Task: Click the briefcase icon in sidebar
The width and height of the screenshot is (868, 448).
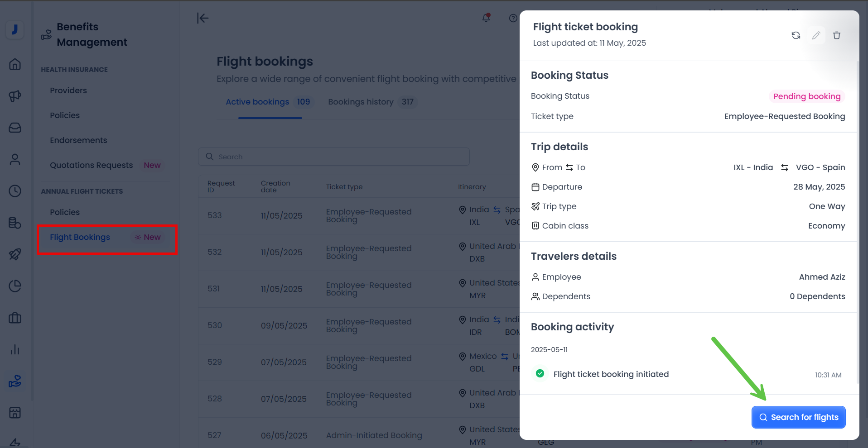Action: (x=15, y=318)
